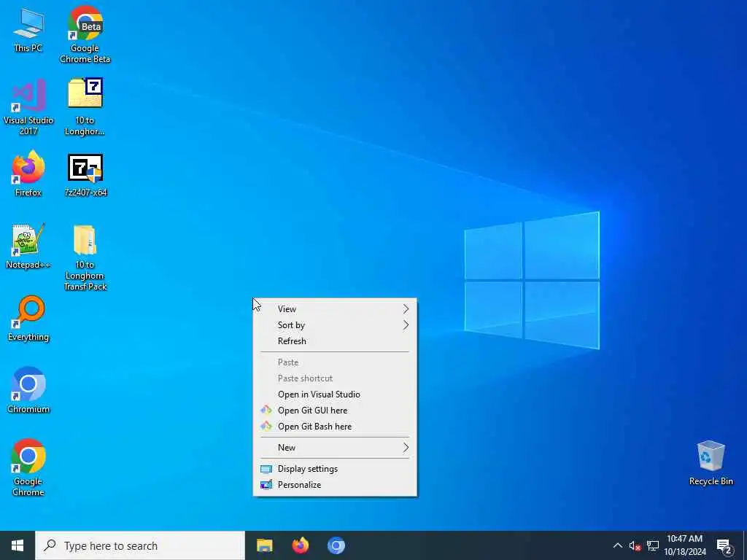Expand the Sort by submenu

pos(335,325)
